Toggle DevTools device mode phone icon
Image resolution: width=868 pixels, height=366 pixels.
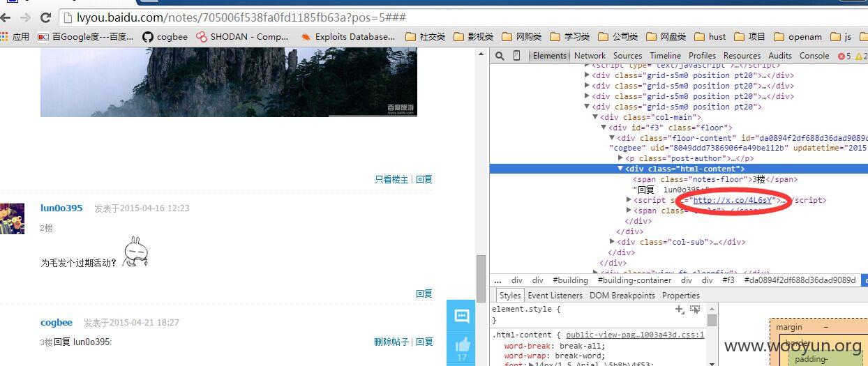coord(516,56)
